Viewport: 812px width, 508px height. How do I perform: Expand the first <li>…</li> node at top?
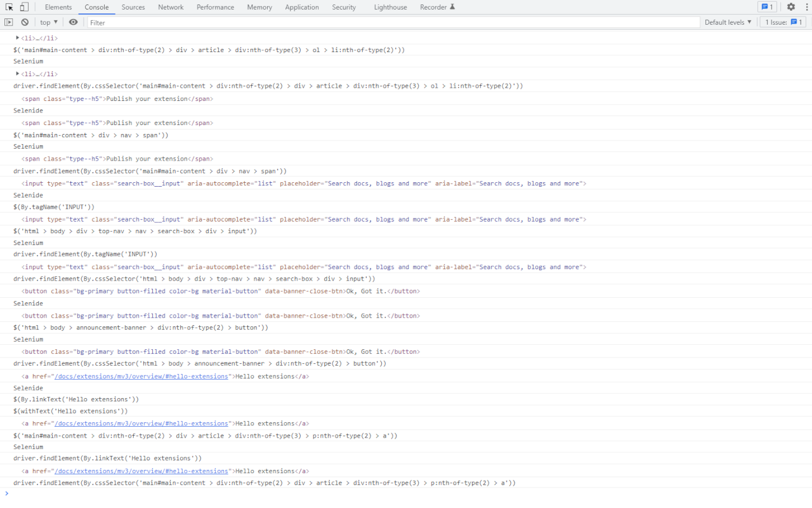coord(18,38)
